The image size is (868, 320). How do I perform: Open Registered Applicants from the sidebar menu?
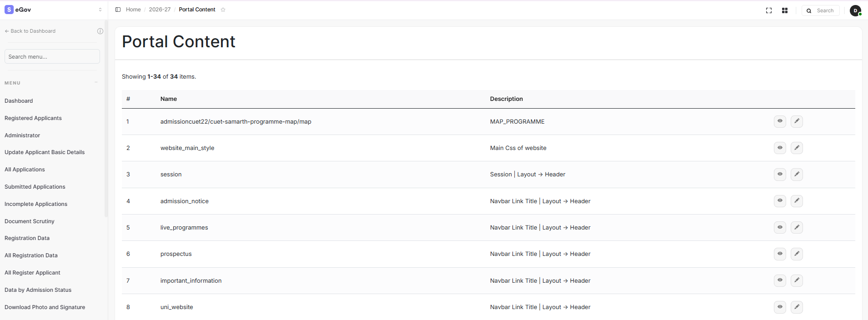[33, 118]
